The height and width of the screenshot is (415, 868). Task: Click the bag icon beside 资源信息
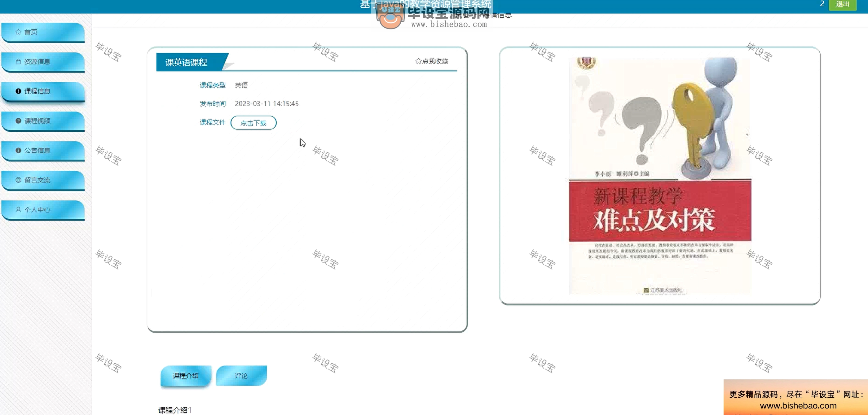point(18,62)
